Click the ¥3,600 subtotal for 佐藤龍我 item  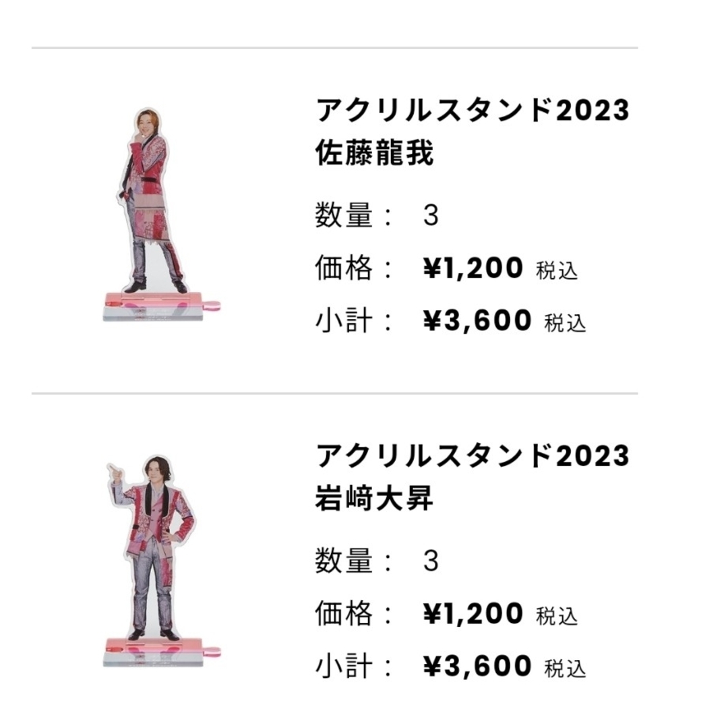click(477, 320)
